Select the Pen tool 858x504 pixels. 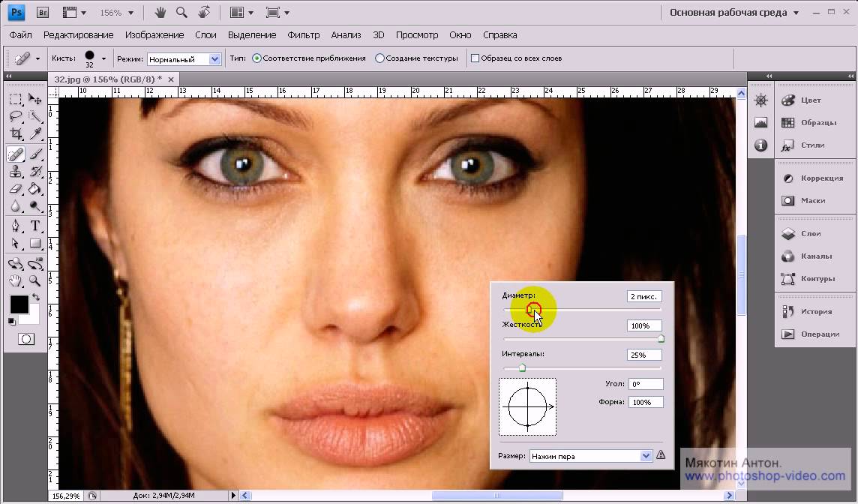tap(15, 226)
